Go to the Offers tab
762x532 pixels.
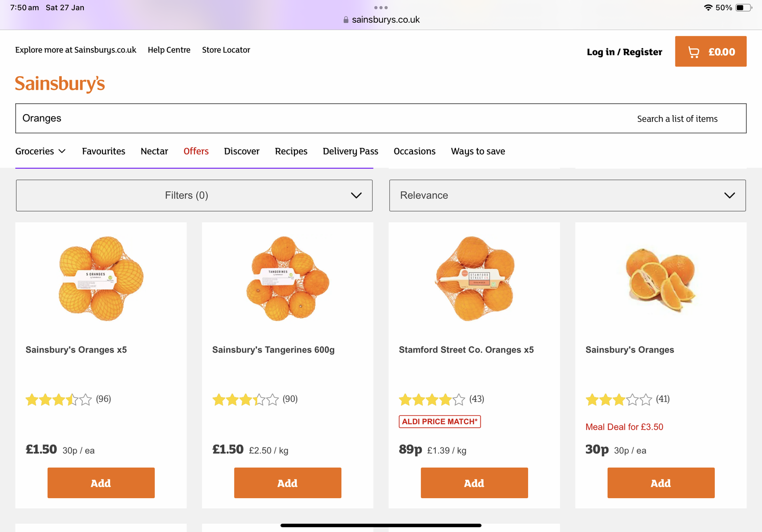196,151
